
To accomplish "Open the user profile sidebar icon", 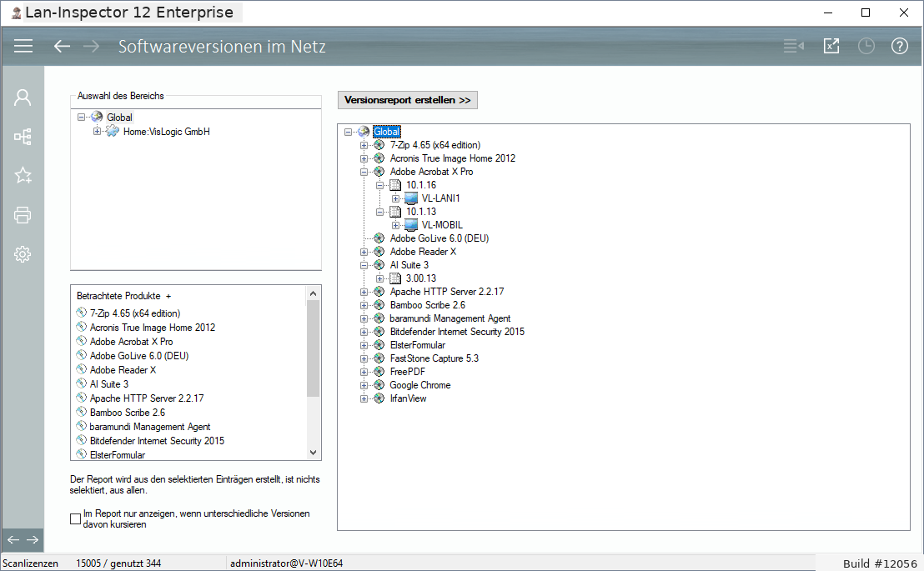I will 23,98.
